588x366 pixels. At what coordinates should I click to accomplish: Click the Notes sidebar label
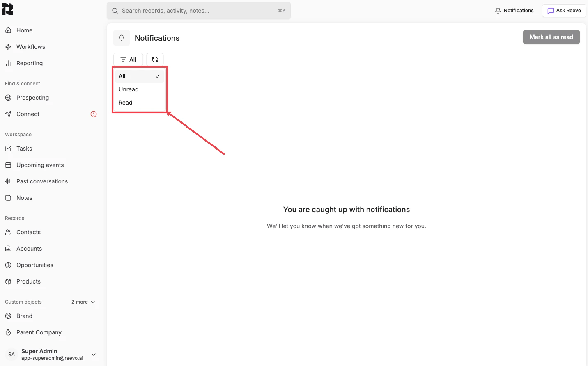[x=24, y=198]
